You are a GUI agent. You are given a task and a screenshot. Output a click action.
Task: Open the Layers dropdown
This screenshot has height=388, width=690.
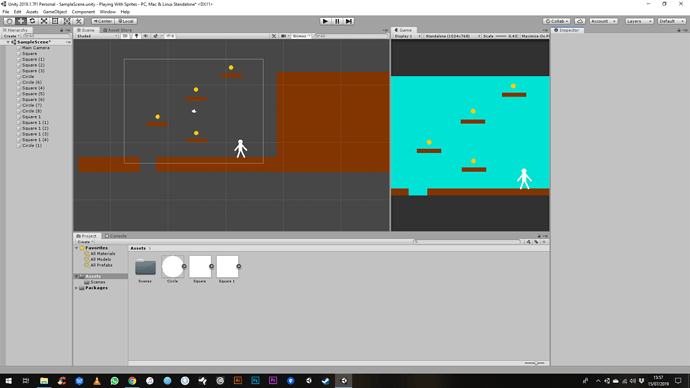[639, 21]
